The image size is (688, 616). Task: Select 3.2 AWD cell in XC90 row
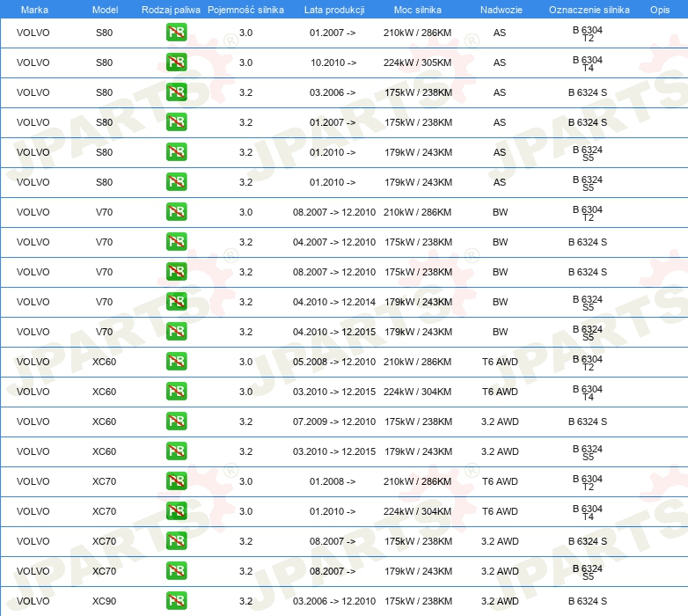(500, 601)
